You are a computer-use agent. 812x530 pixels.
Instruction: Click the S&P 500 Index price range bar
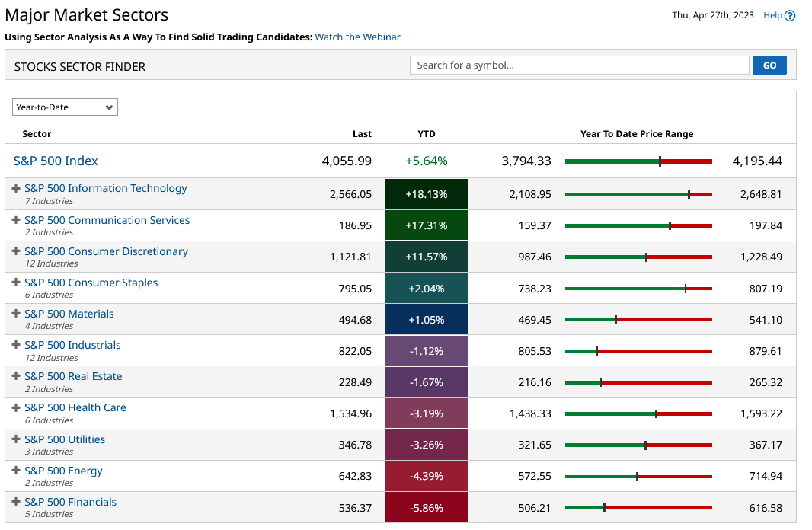tap(638, 161)
